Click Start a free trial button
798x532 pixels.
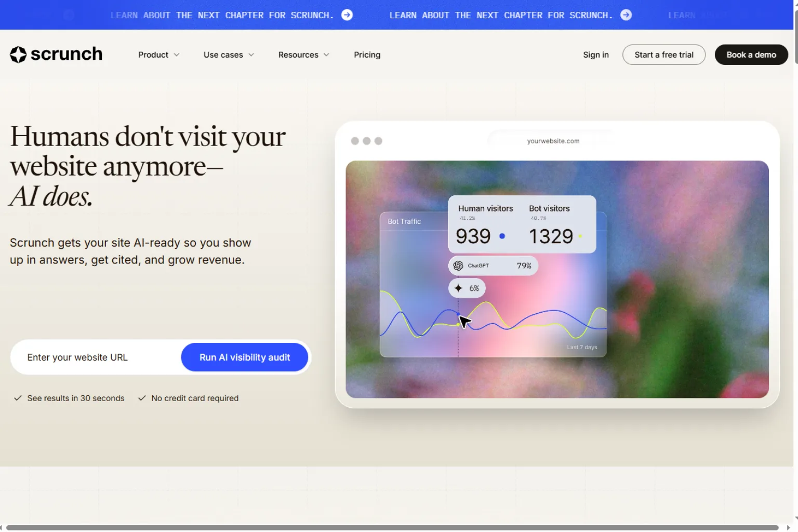point(663,55)
